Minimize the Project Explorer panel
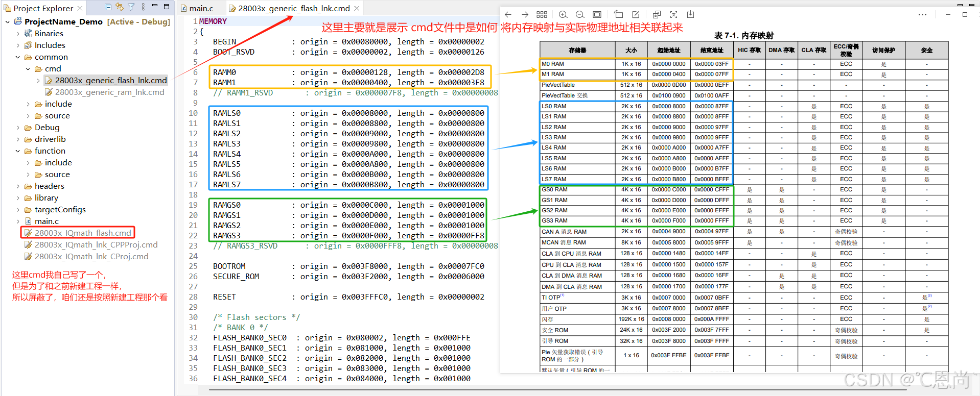Image resolution: width=980 pixels, height=396 pixels. [155, 7]
